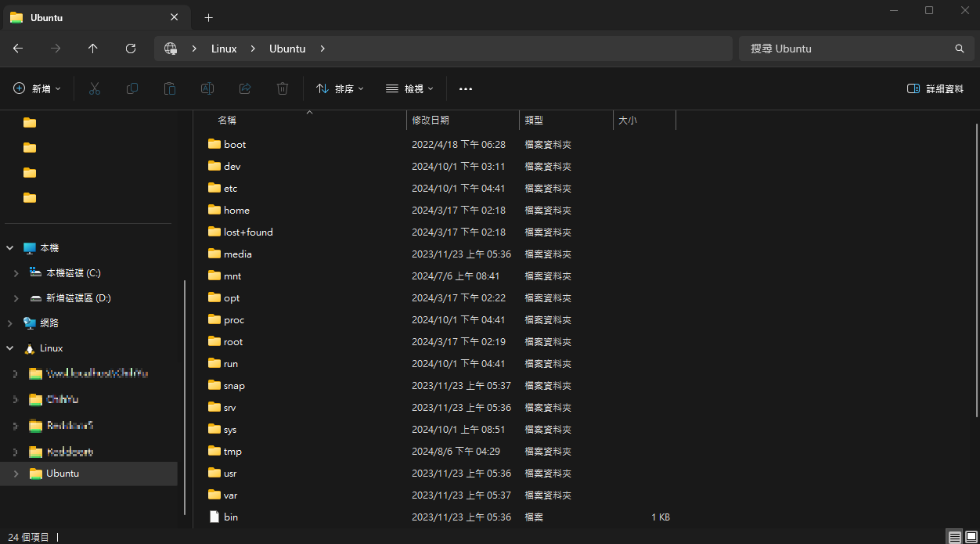Select the etc folder icon
Screen dimensions: 980x544
[x=214, y=188]
